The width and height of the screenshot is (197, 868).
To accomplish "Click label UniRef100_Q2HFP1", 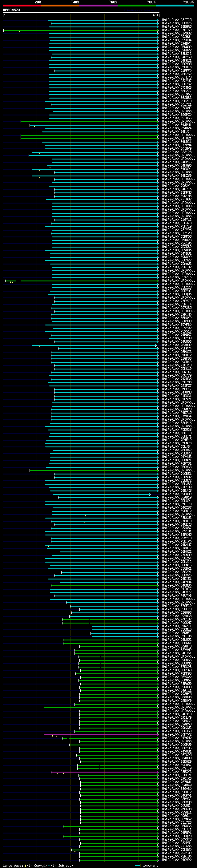I will pos(176,775).
